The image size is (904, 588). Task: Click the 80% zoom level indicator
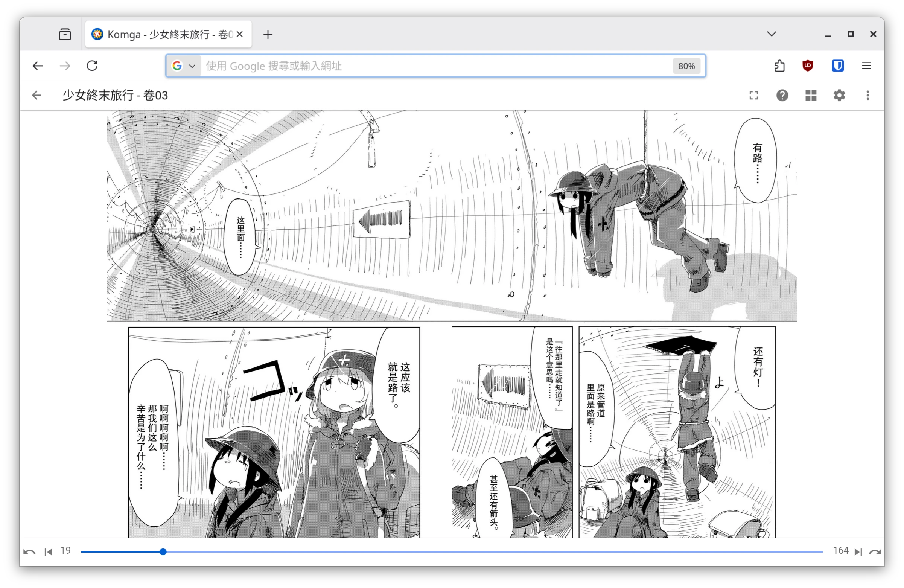pos(686,66)
